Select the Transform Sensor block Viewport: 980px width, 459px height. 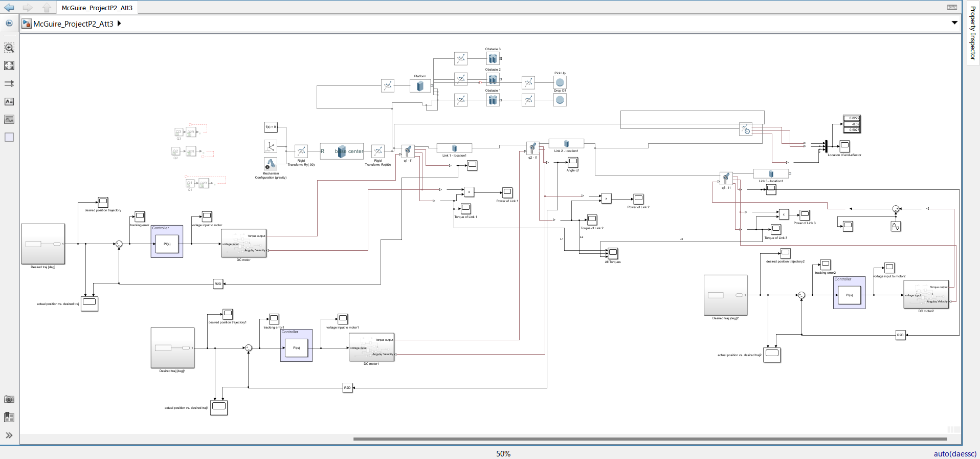746,129
